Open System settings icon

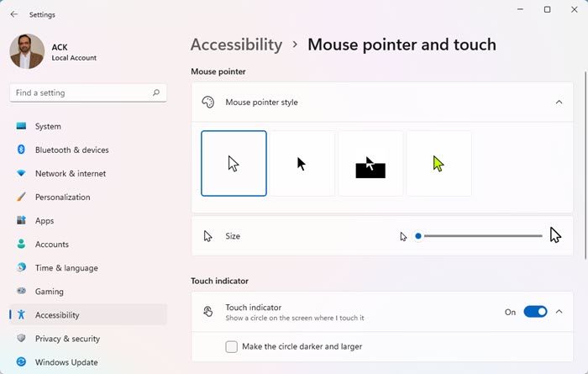click(x=21, y=127)
